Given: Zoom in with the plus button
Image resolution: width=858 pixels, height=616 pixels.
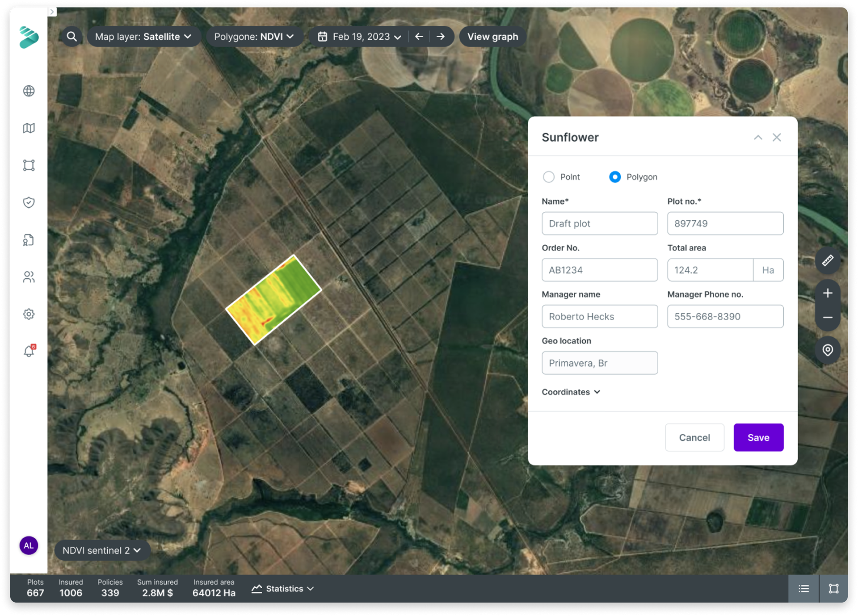Looking at the screenshot, I should (827, 293).
